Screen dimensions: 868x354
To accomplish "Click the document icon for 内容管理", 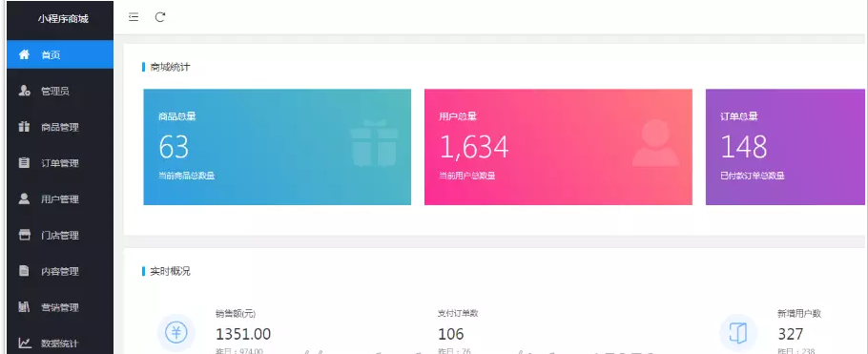I will click(x=24, y=271).
